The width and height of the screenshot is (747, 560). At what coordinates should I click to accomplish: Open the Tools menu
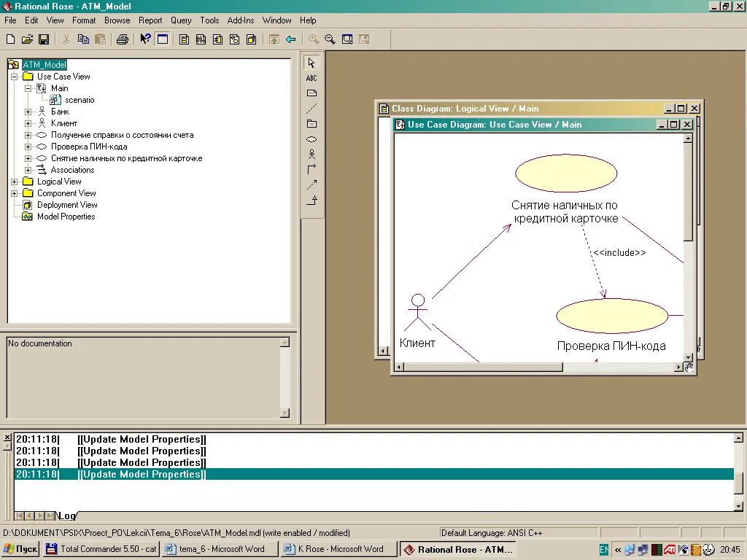(209, 20)
